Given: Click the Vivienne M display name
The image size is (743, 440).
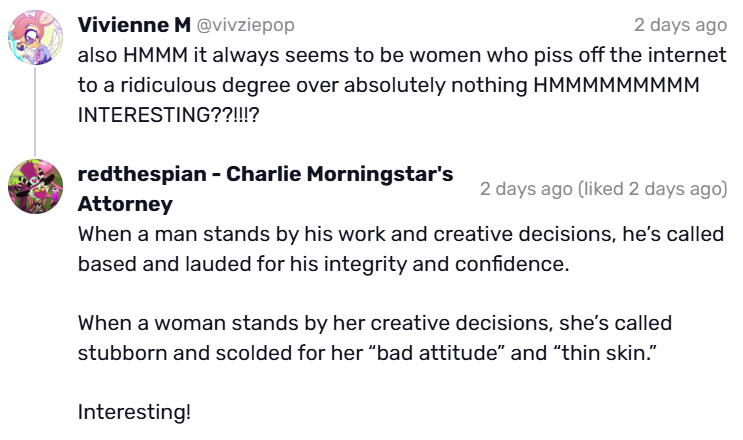Looking at the screenshot, I should point(134,25).
